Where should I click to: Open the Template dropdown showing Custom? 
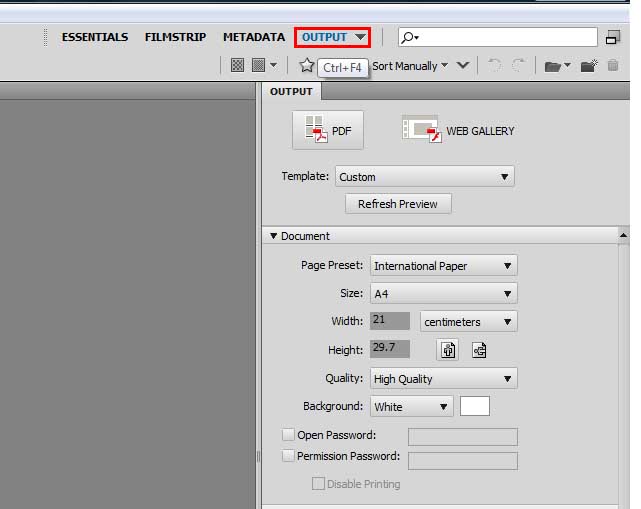424,177
